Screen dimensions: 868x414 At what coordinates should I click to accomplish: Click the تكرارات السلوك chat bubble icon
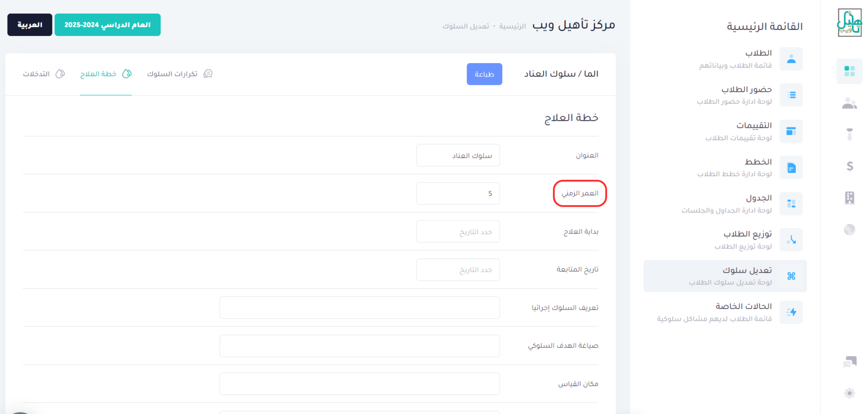click(208, 74)
